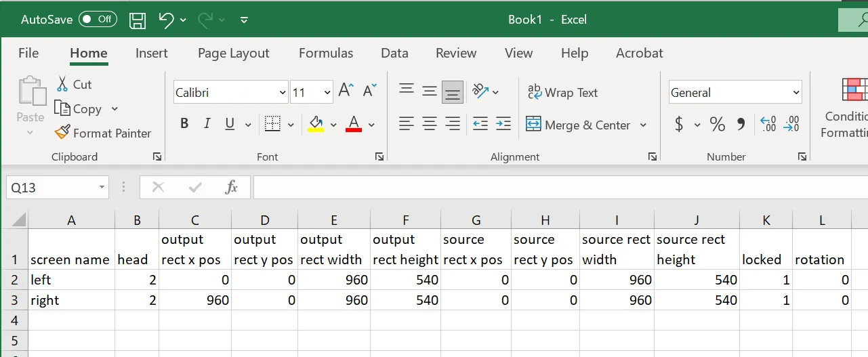
Task: Click the Copy button
Action: point(79,109)
